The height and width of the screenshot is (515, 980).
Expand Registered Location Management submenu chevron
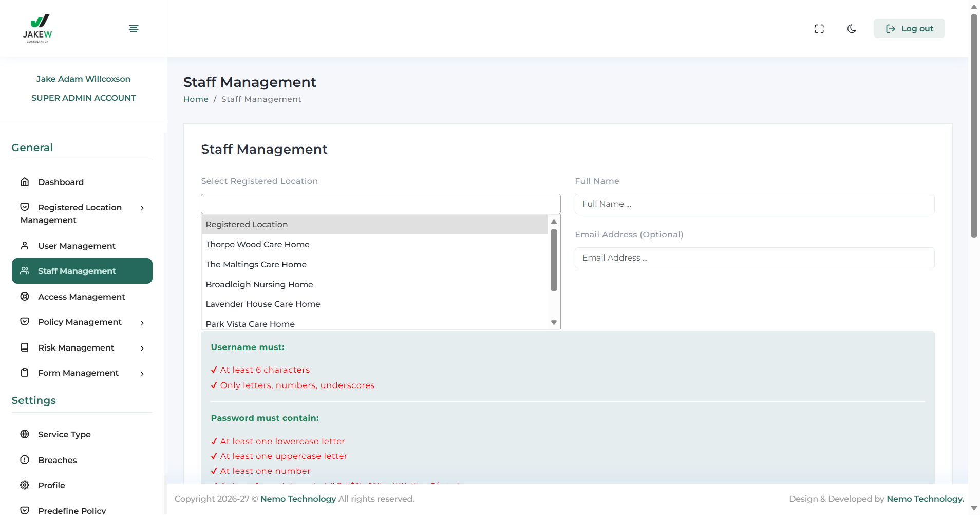click(x=142, y=208)
